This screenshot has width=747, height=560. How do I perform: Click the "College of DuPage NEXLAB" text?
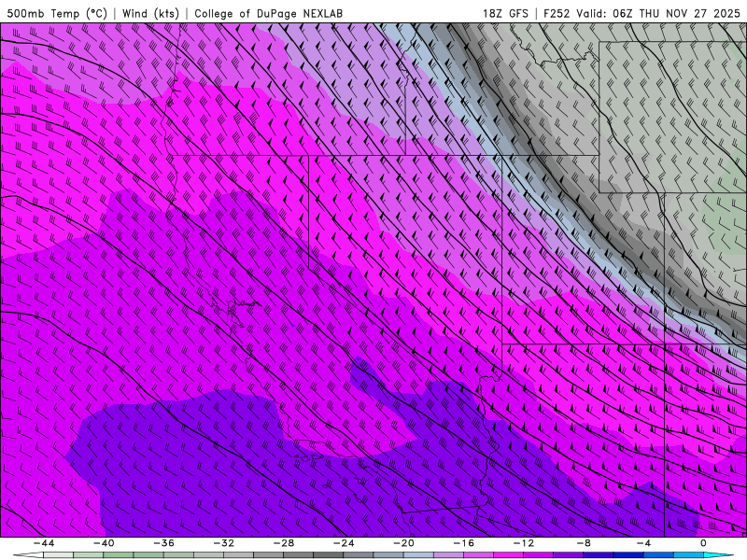268,13
